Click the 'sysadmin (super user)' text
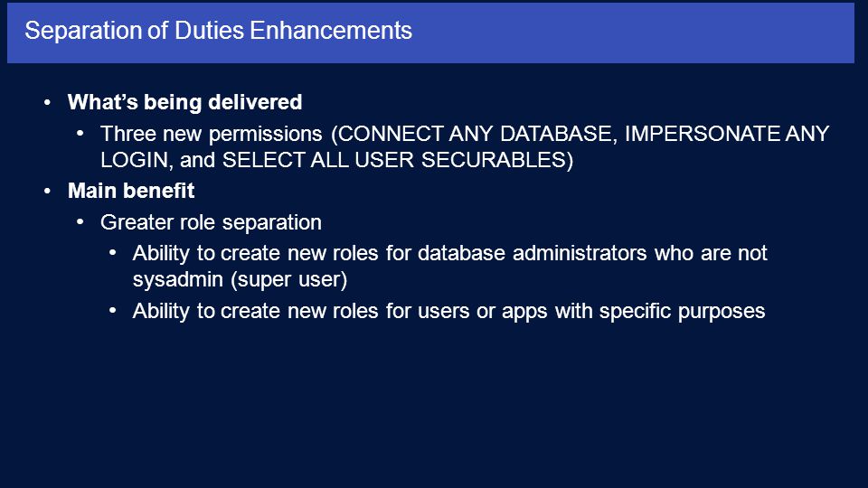Image resolution: width=868 pixels, height=488 pixels. coord(240,279)
